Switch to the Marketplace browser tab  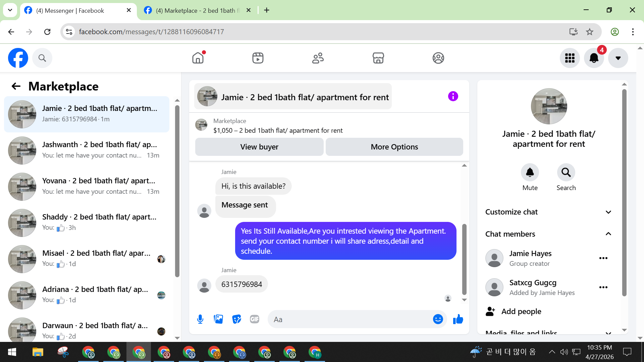tap(198, 10)
